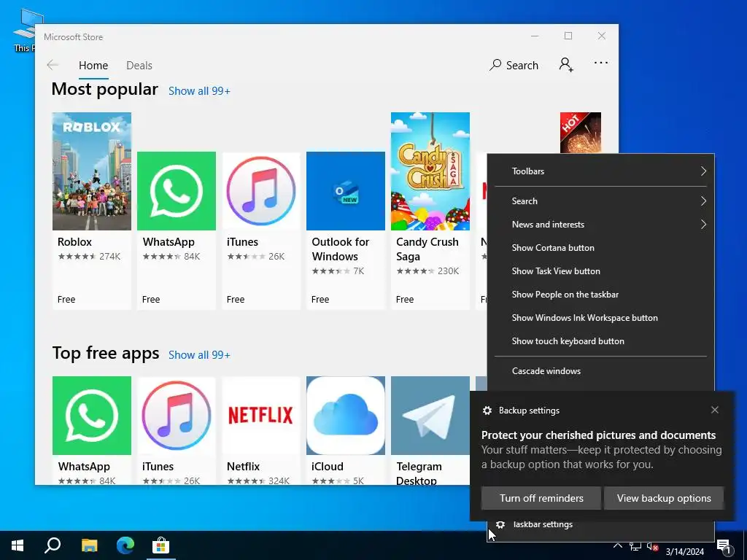
Task: Show hidden system tray icons
Action: 617,545
